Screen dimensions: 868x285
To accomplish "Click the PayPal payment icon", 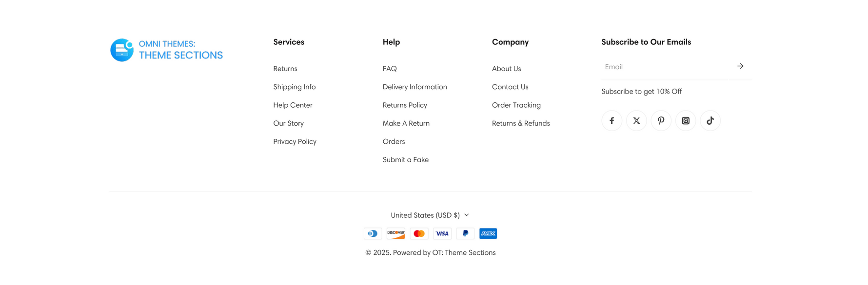I will [x=465, y=234].
